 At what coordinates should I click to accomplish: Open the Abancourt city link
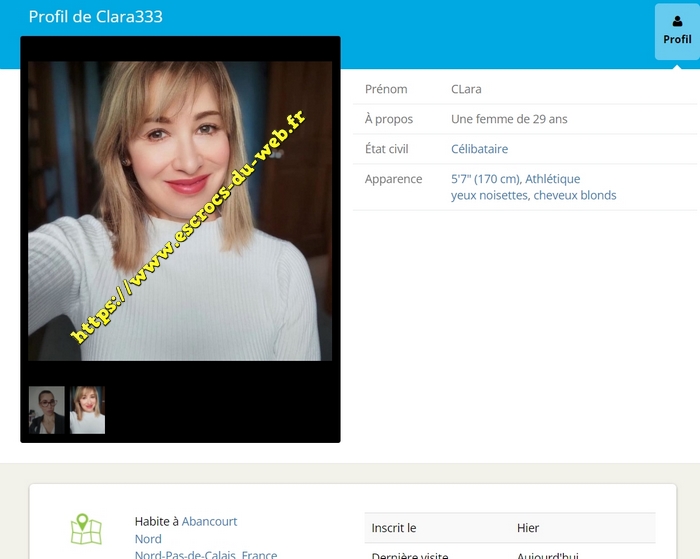[209, 521]
